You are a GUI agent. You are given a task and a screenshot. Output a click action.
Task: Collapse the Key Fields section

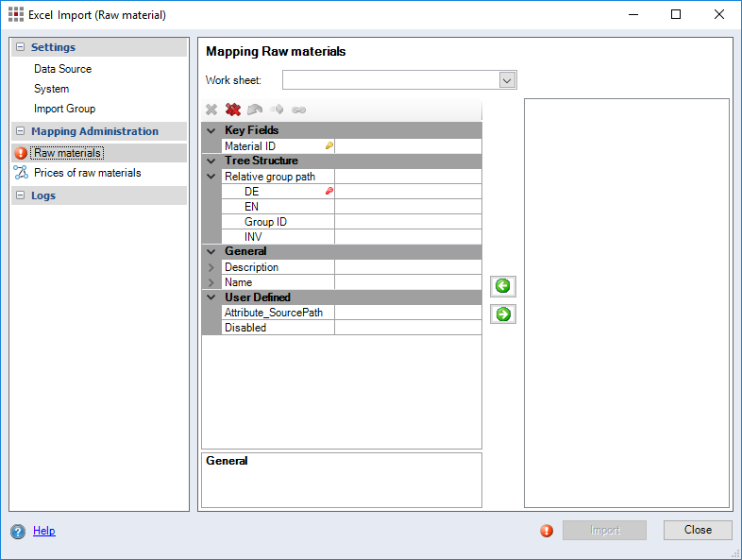(x=211, y=130)
